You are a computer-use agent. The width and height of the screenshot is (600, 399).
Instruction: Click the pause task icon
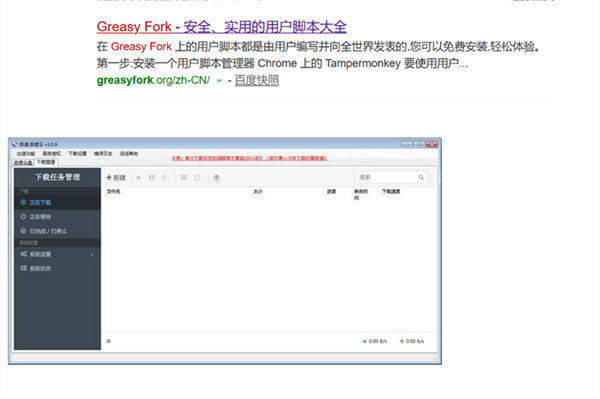152,178
